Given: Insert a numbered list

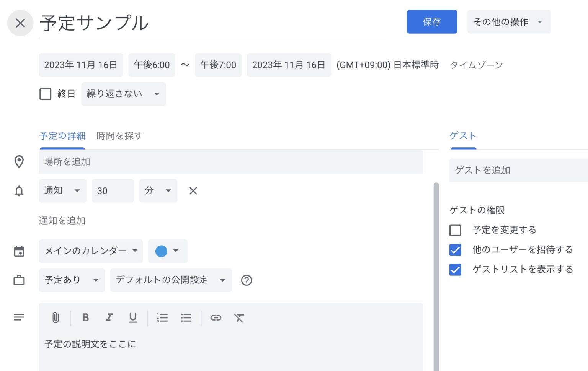Looking at the screenshot, I should [162, 317].
